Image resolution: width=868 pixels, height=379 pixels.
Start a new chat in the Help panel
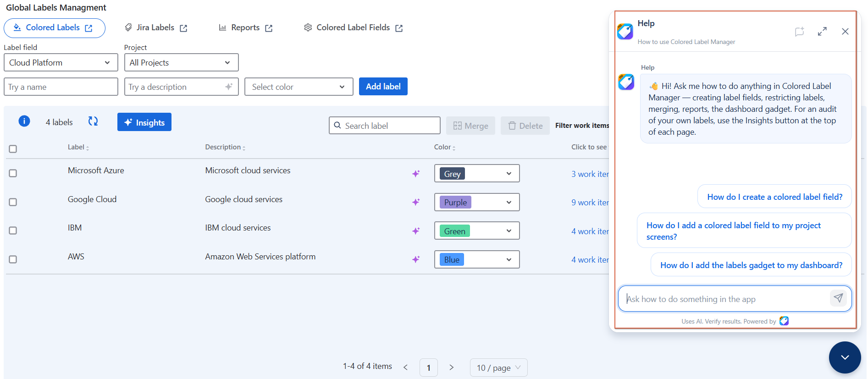coord(800,32)
